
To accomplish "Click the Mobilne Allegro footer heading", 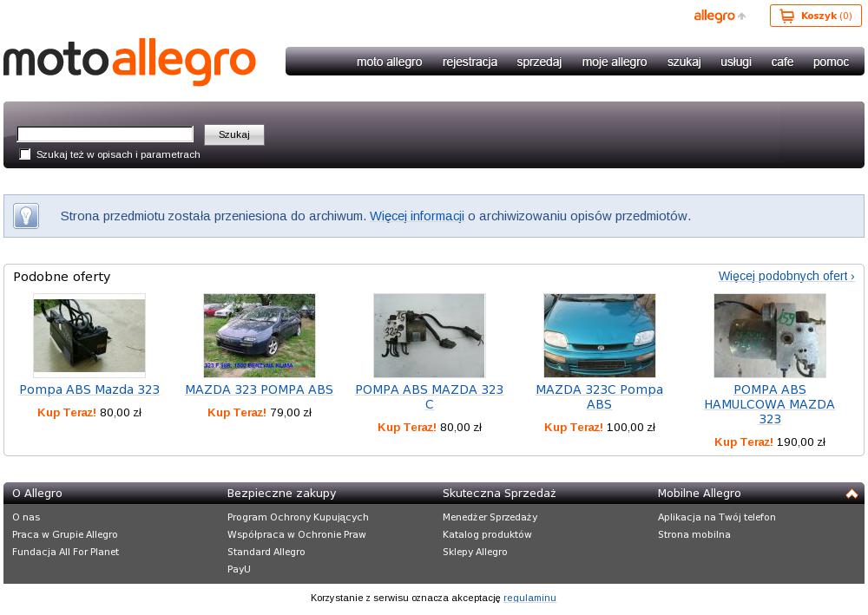I will [699, 494].
